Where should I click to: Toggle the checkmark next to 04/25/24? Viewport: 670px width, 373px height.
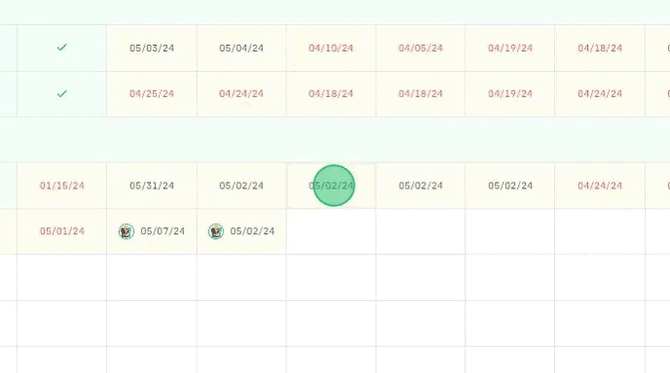(62, 94)
